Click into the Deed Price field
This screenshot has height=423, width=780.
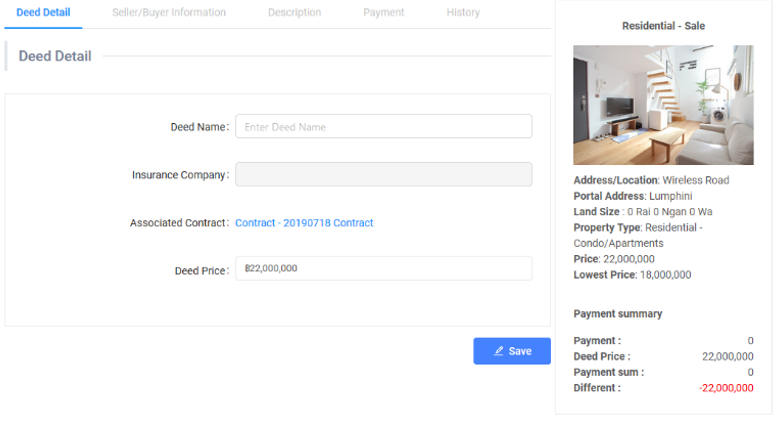383,268
